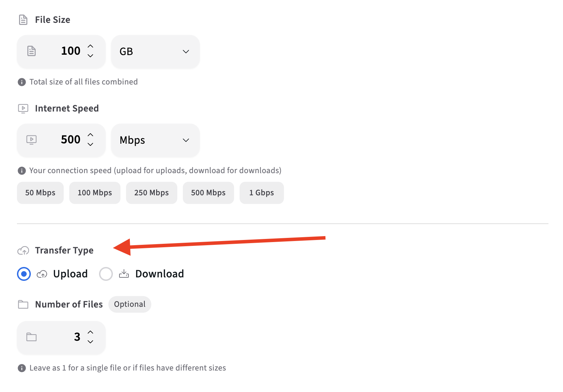Click the File Size document icon
This screenshot has width=563, height=392.
tap(23, 20)
